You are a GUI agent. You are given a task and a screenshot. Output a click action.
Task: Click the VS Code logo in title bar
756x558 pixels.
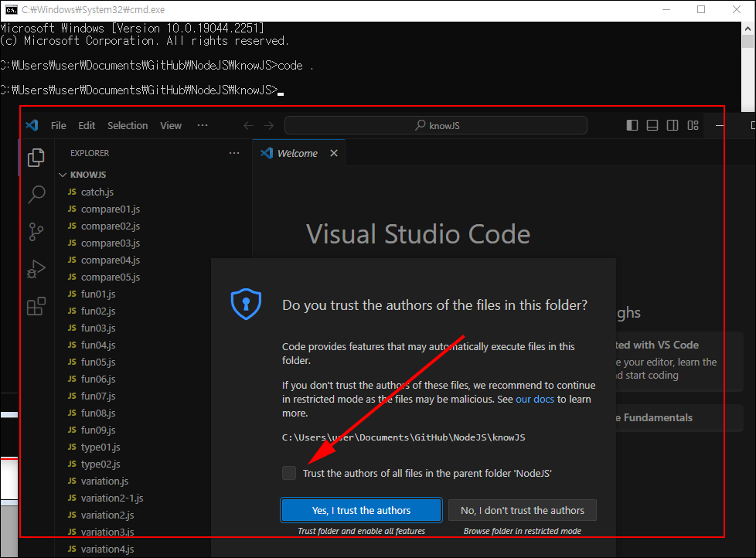click(x=32, y=125)
